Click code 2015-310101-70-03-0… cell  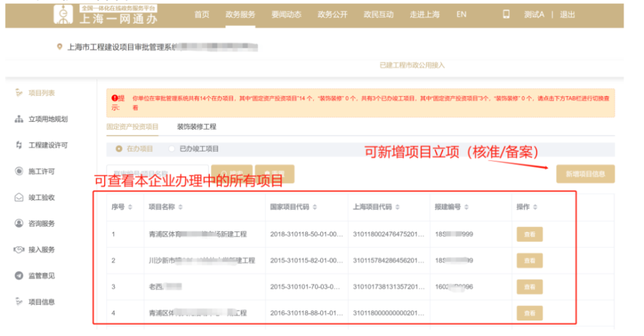[305, 286]
